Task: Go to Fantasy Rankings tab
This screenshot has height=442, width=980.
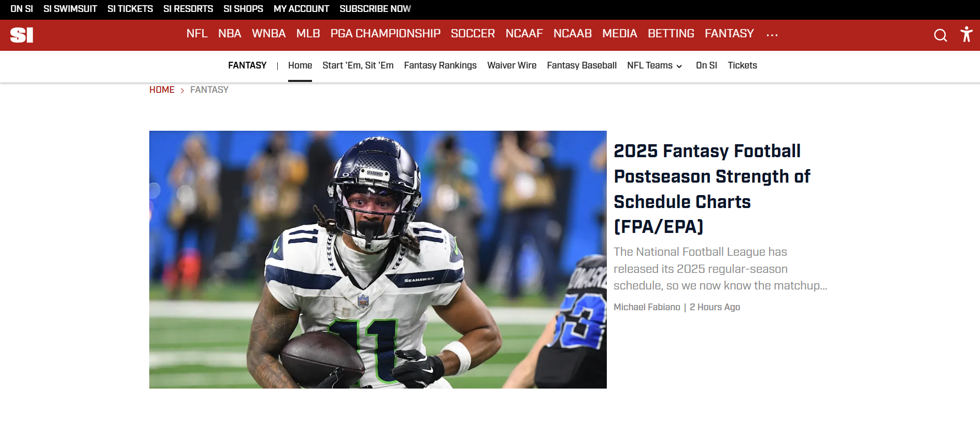Action: pos(440,65)
